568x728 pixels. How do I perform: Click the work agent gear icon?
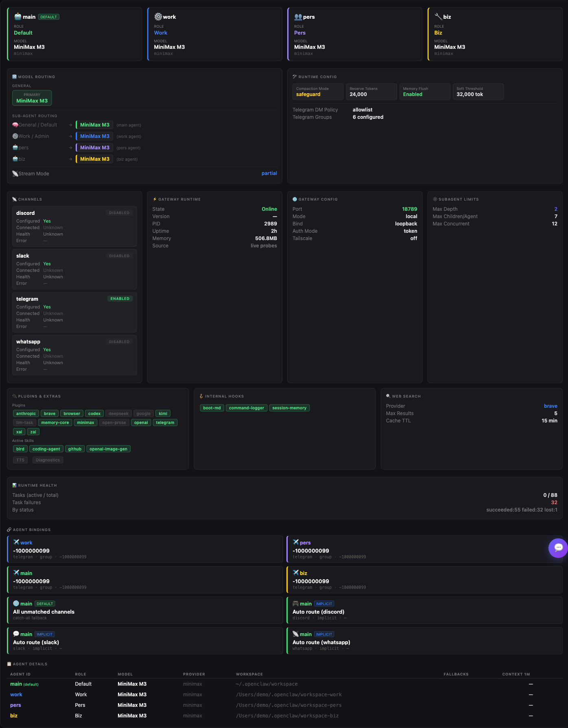point(158,17)
